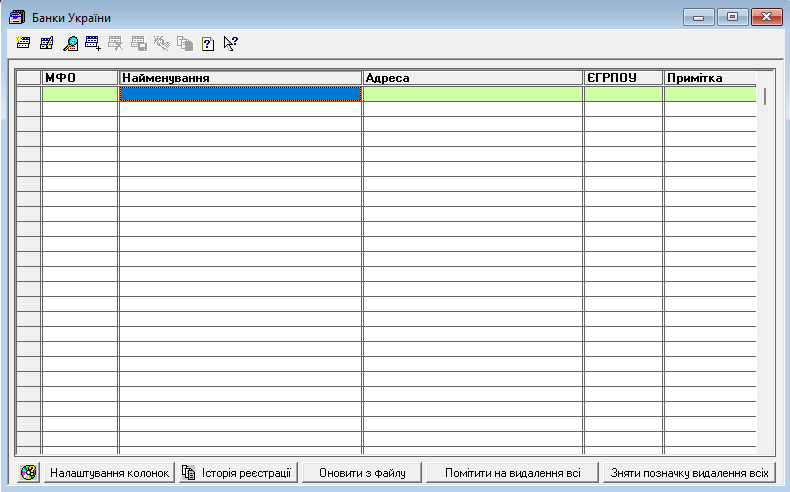
Task: Click the ЄГРПОУ column header
Action: pos(623,78)
